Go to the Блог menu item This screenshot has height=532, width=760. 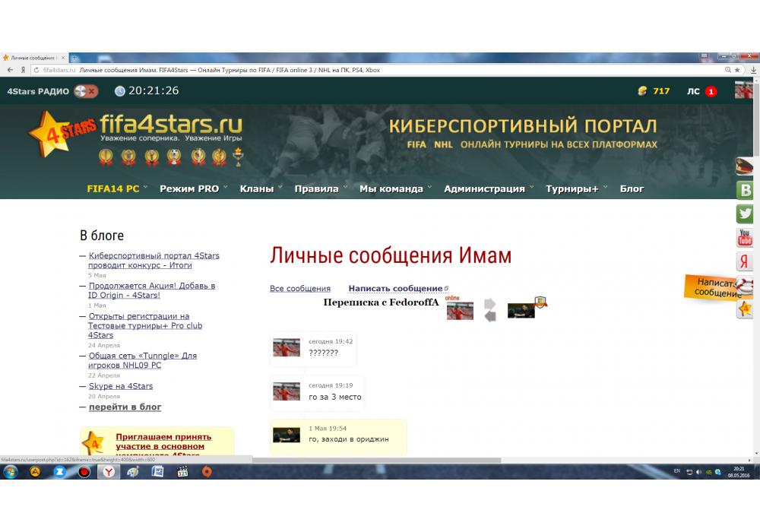632,188
